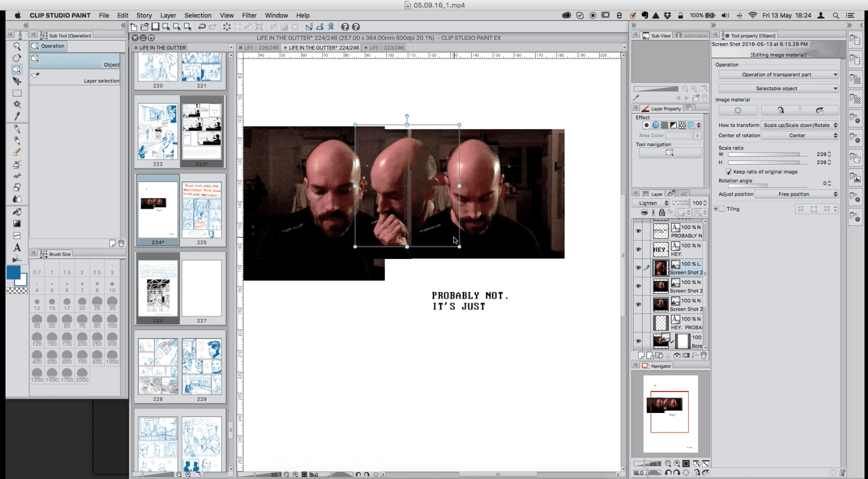Open the Filter menu
The image size is (868, 479).
[249, 15]
